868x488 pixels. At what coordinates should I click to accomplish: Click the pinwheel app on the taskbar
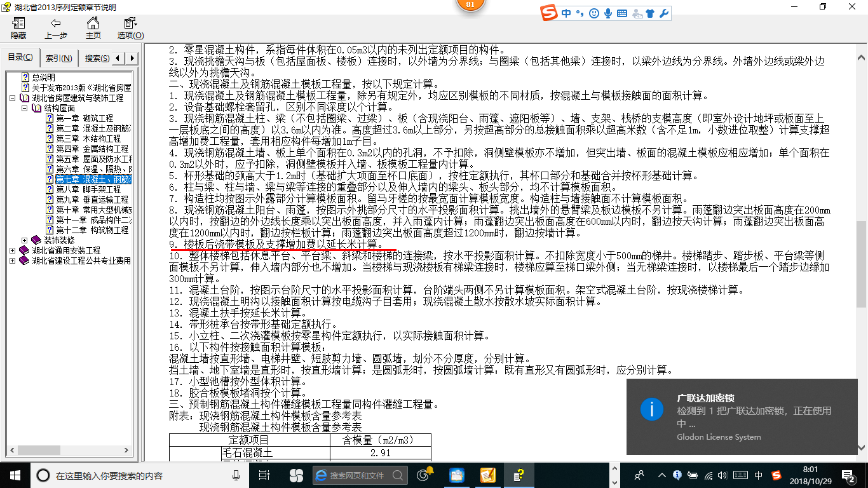click(x=296, y=475)
